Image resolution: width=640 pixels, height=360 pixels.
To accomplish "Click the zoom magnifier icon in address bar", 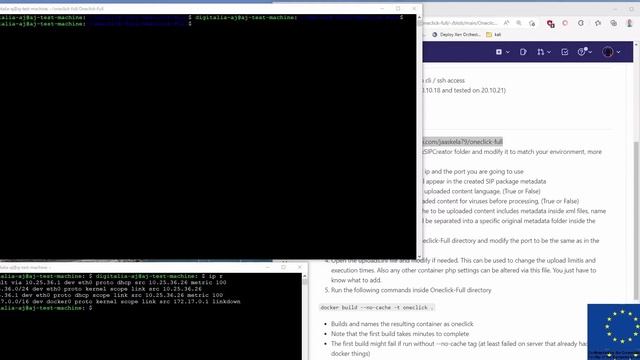I will 519,23.
